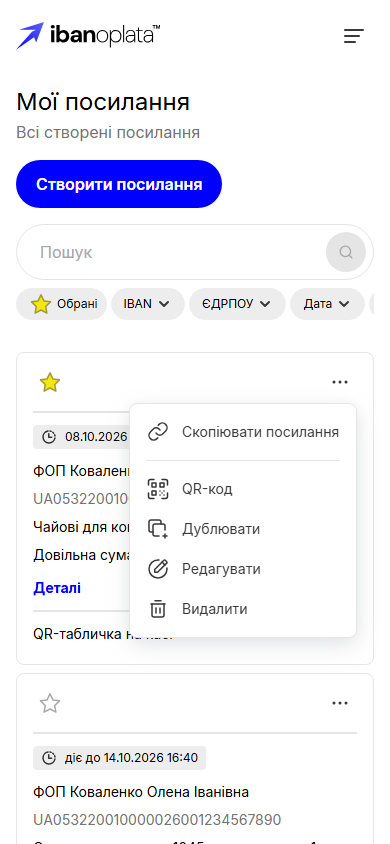Screen dimensions: 390x844
Task: Click the search magnifier icon
Action: click(x=346, y=252)
